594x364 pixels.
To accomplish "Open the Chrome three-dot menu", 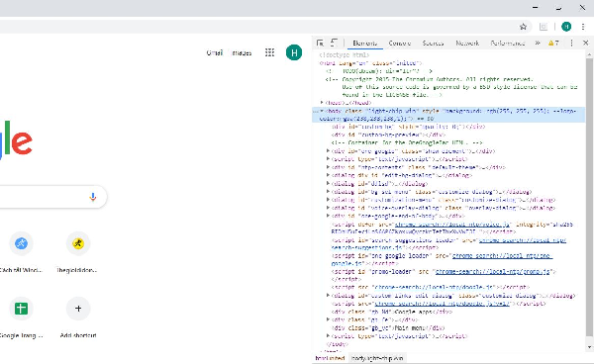I will (x=583, y=27).
